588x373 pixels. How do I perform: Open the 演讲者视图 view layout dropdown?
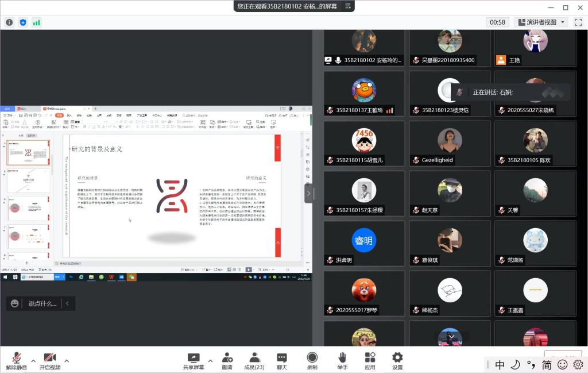[541, 22]
